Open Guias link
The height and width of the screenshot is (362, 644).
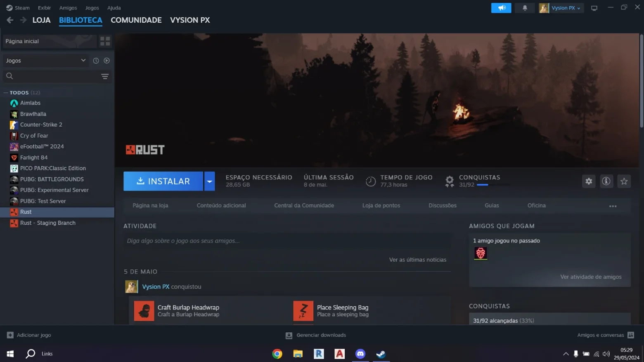click(x=492, y=205)
